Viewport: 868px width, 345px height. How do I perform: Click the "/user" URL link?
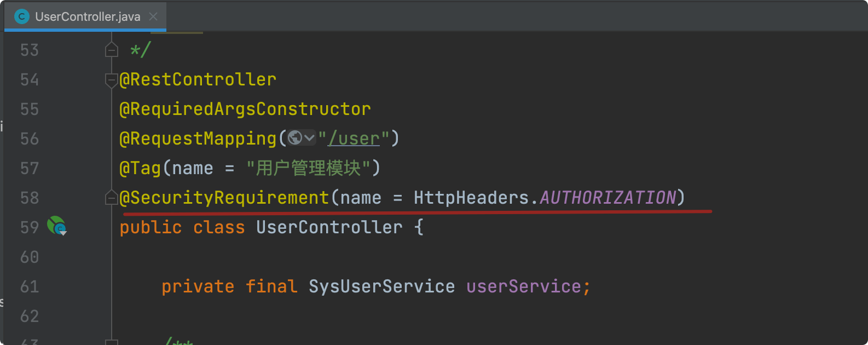(354, 139)
